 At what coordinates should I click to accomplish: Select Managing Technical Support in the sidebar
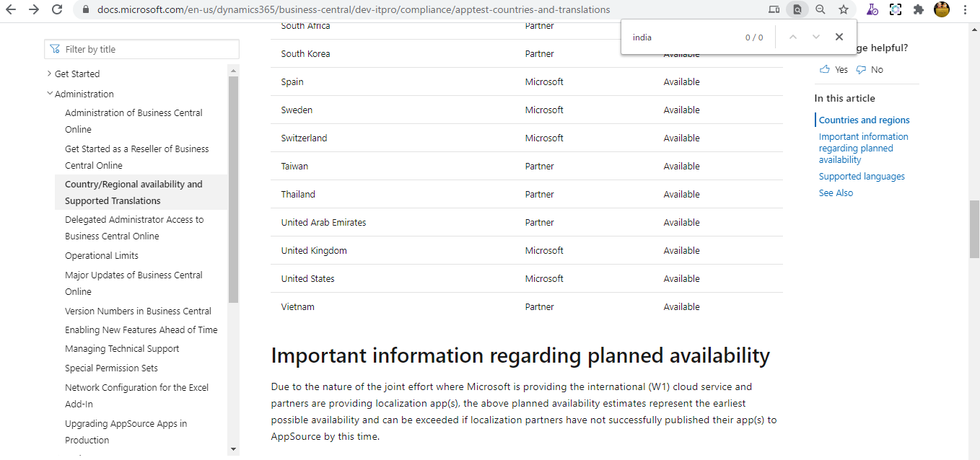(x=121, y=348)
